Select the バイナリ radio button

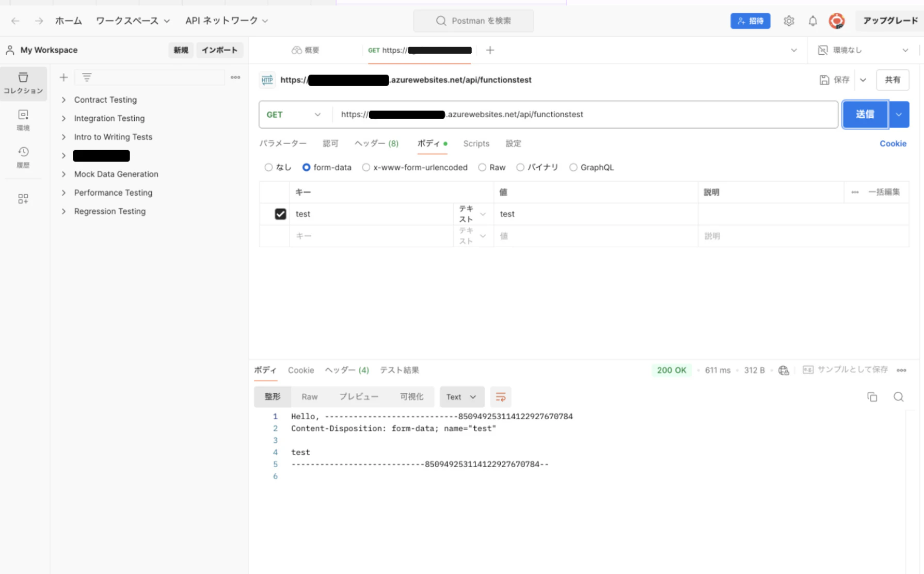click(x=520, y=167)
